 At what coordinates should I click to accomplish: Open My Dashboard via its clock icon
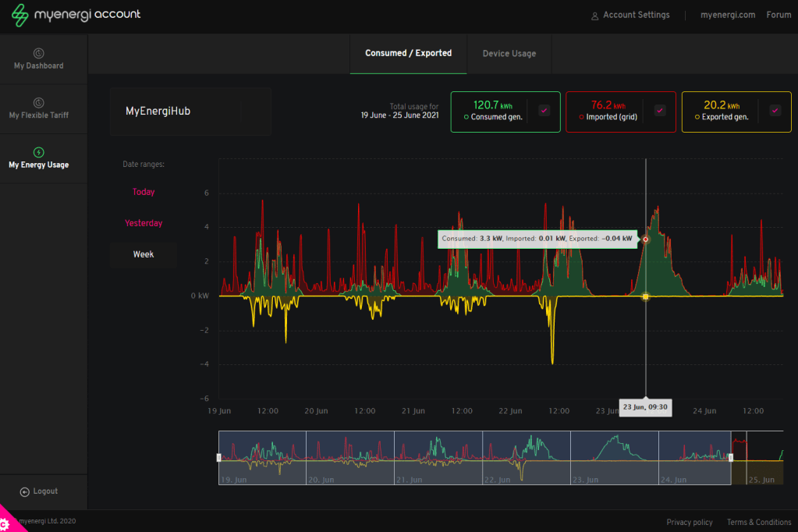pos(38,53)
